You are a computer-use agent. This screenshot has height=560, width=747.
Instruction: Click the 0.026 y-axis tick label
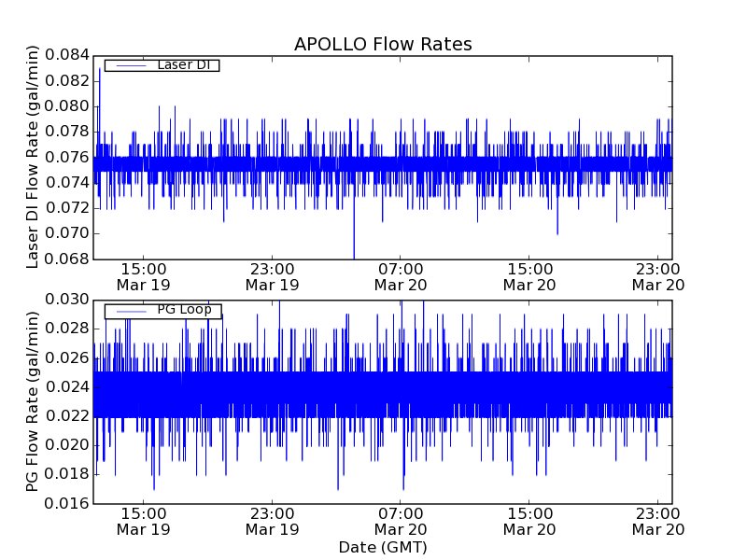67,358
